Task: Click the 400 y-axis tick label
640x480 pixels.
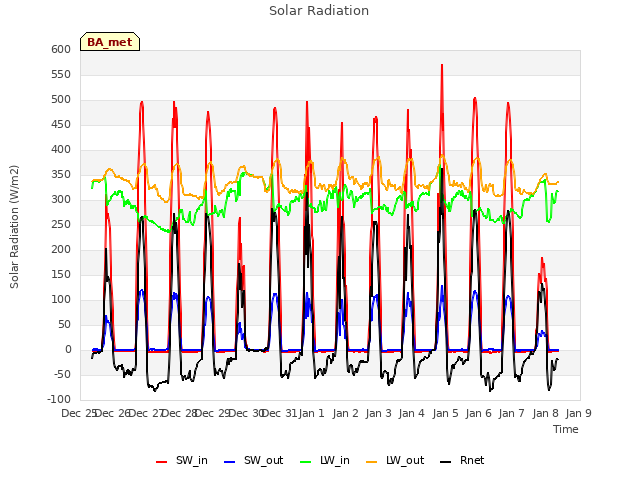Action: point(61,149)
